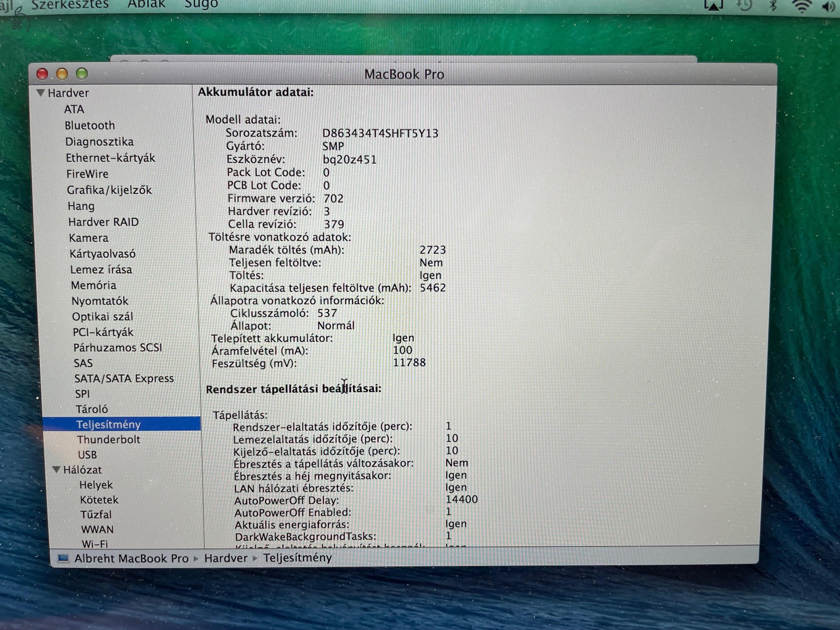The width and height of the screenshot is (840, 630).
Task: Click the Gyártó value SMP
Action: click(x=333, y=146)
